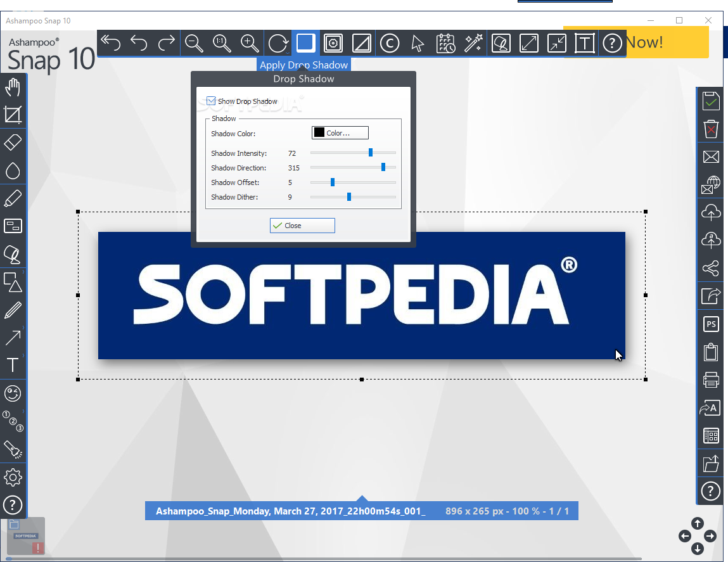Click the Apply Drop Shadow toolbar button

point(305,42)
